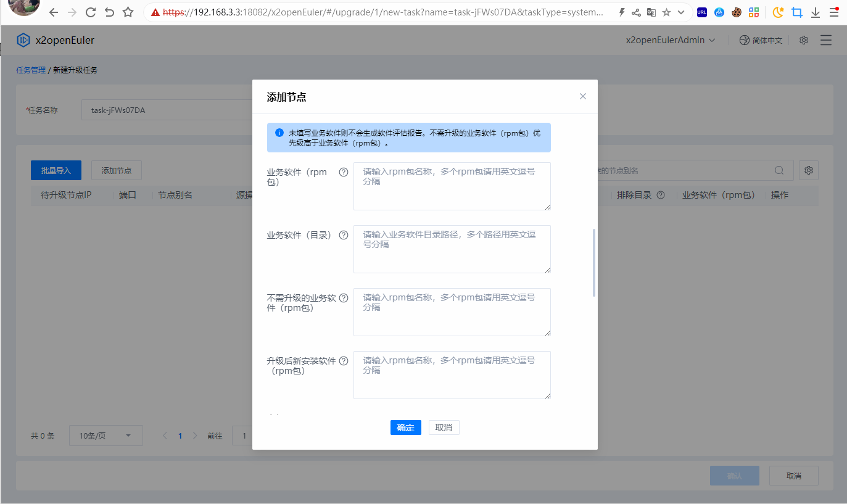This screenshot has height=504, width=847.
Task: Go to previous page arrow
Action: 165,436
